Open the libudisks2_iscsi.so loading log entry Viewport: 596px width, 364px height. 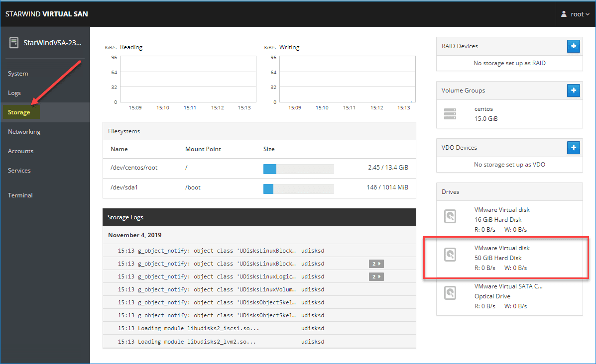coord(259,328)
